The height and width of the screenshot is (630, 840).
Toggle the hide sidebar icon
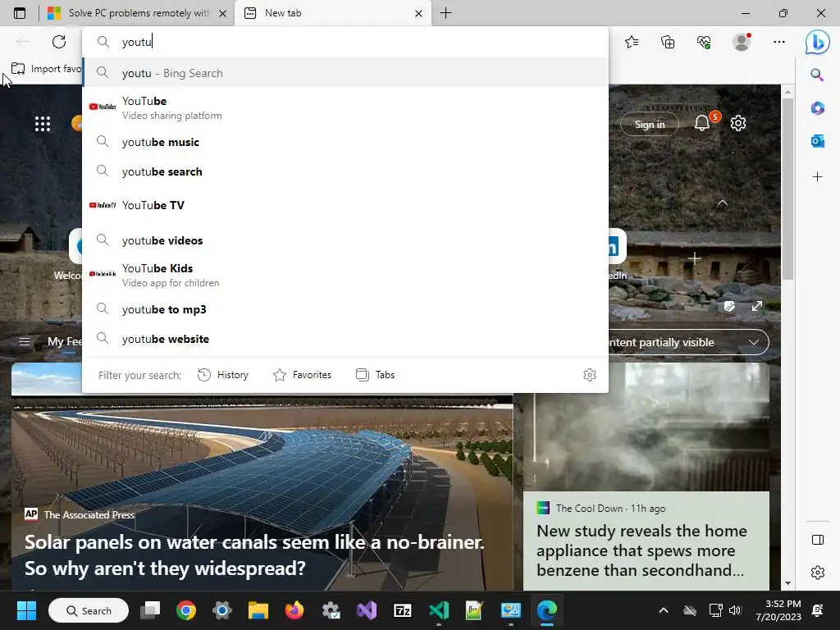point(818,540)
